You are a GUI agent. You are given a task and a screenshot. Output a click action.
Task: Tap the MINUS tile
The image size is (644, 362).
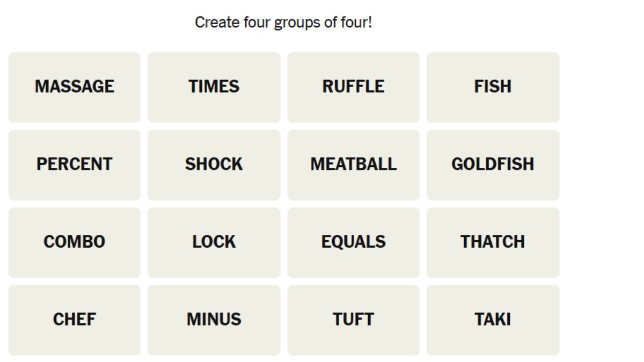(214, 320)
